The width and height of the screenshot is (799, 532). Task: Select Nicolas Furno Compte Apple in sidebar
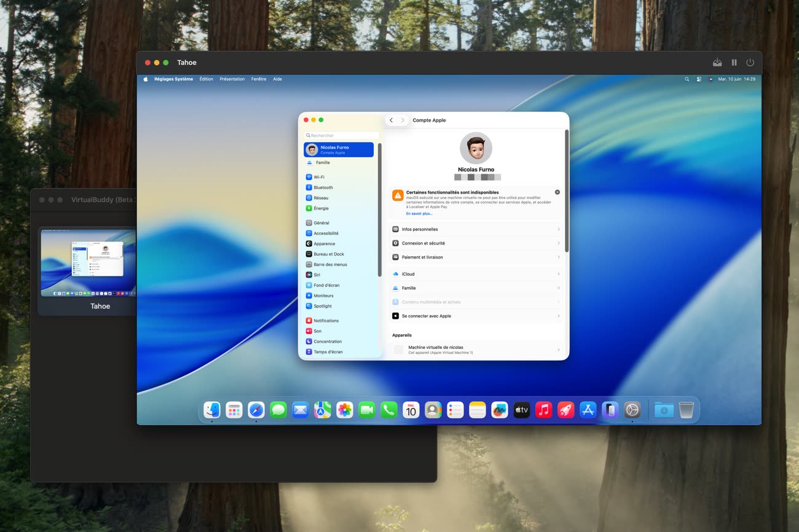click(x=339, y=150)
